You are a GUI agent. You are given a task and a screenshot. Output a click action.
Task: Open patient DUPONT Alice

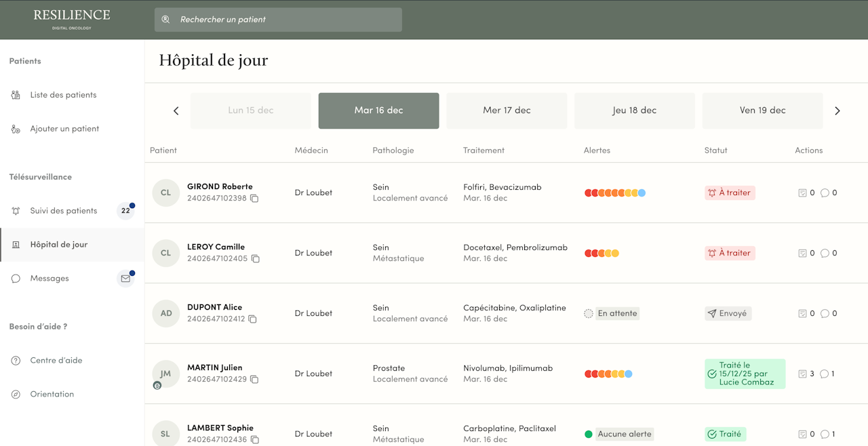coord(214,307)
